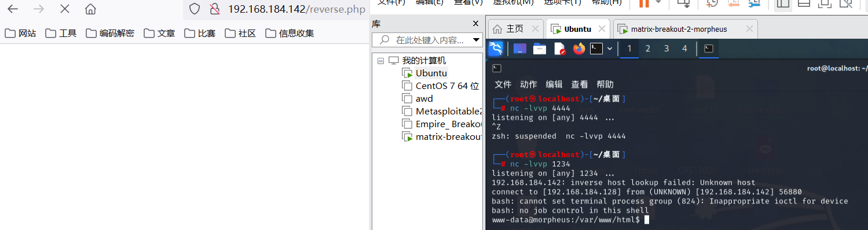
Task: Enter full screen mode icon
Action: pos(825,3)
